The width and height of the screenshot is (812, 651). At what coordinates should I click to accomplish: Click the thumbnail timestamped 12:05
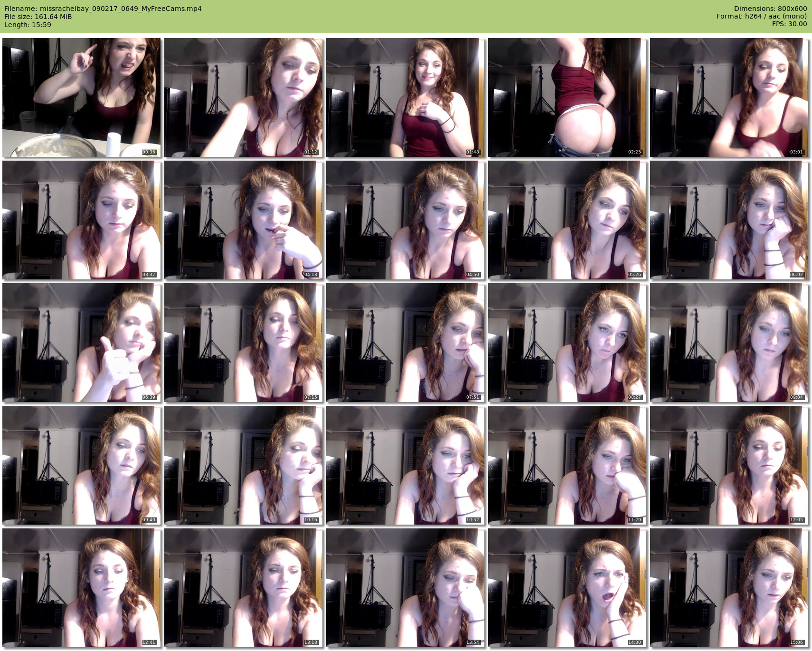(729, 465)
